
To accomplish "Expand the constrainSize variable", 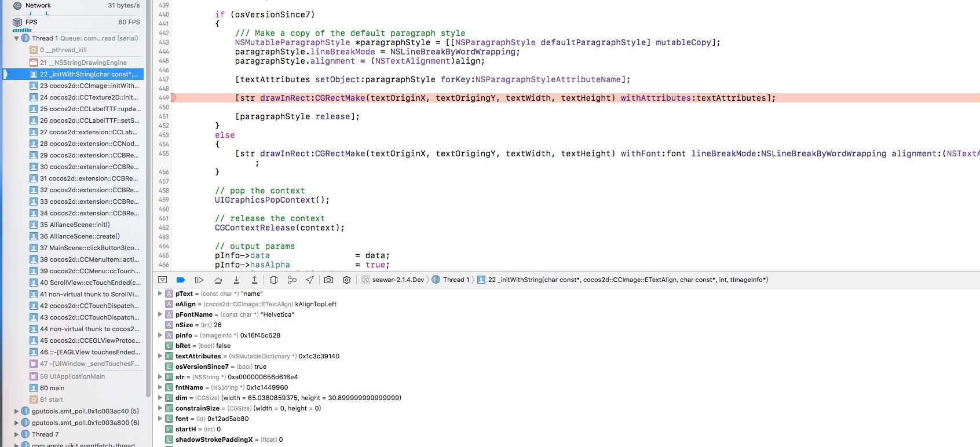I will tap(160, 408).
